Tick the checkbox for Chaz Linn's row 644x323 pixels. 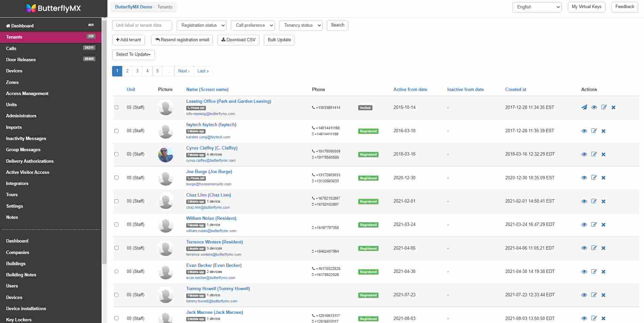coord(116,201)
